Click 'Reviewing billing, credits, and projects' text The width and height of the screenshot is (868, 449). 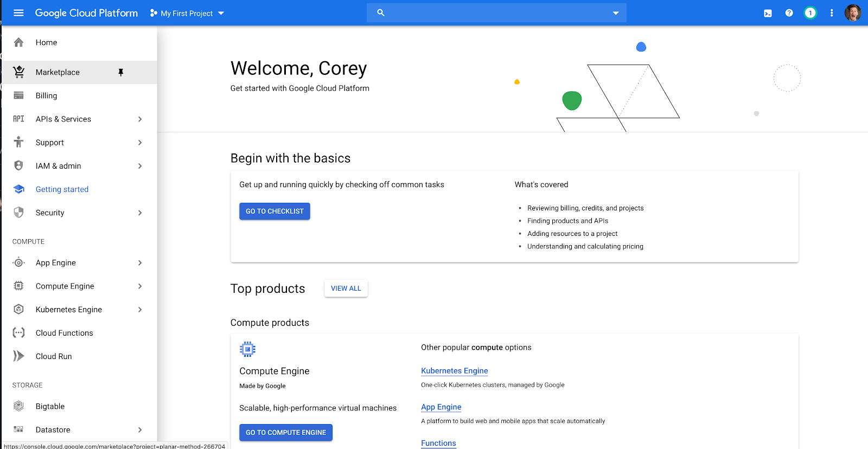tap(585, 208)
